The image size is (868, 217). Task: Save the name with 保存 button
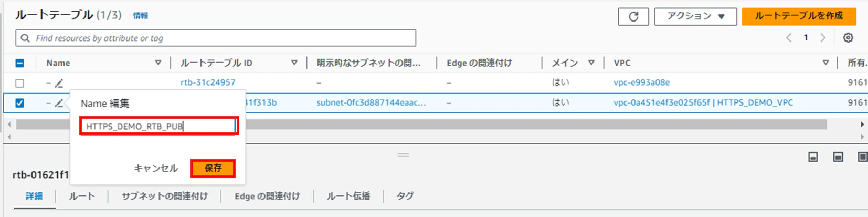[213, 168]
